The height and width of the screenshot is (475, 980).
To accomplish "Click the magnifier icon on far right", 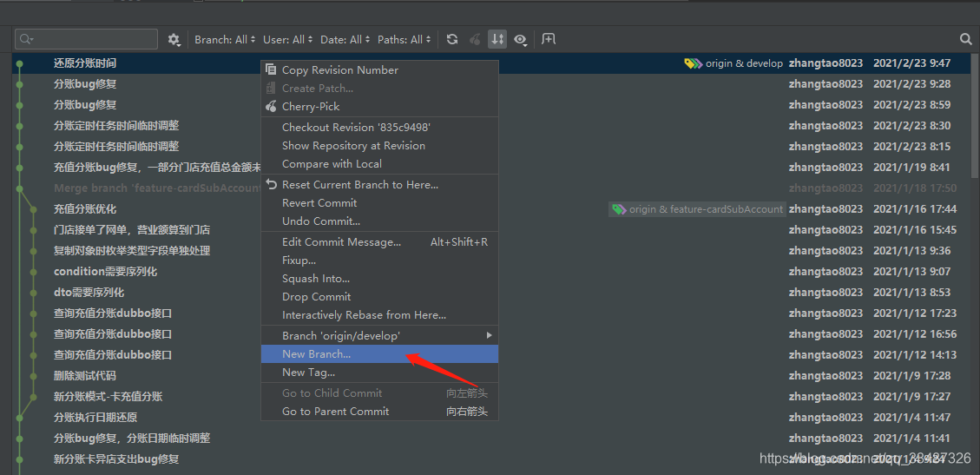I will click(x=965, y=39).
